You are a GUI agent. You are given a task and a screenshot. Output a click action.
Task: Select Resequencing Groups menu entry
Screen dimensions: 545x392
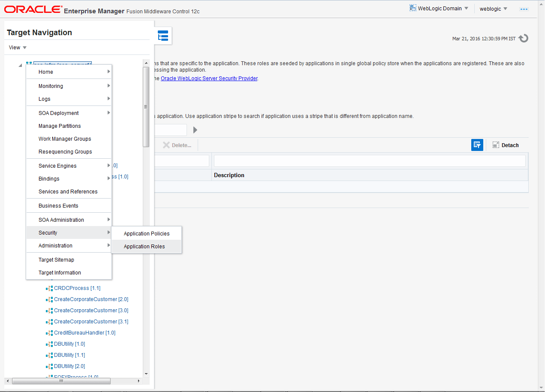69,152
